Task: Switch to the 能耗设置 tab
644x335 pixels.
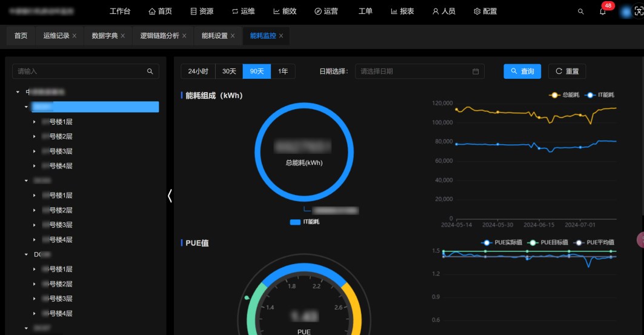Action: pos(214,36)
